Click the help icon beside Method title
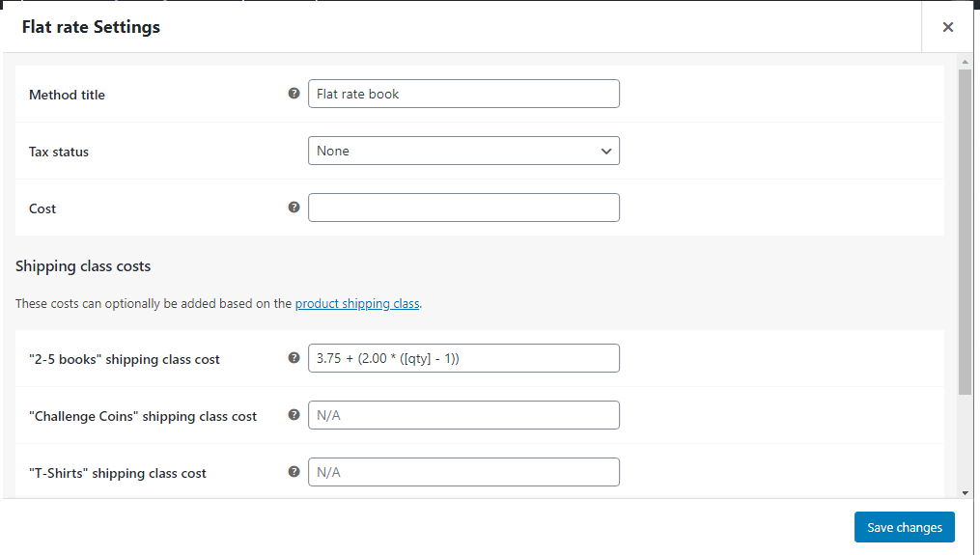This screenshot has width=980, height=555. pos(294,93)
